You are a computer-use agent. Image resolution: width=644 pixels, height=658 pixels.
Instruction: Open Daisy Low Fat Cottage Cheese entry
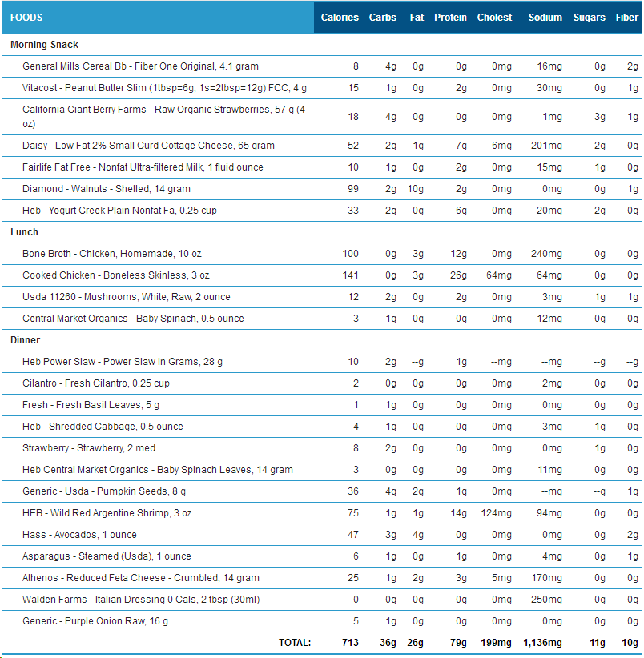pos(148,146)
